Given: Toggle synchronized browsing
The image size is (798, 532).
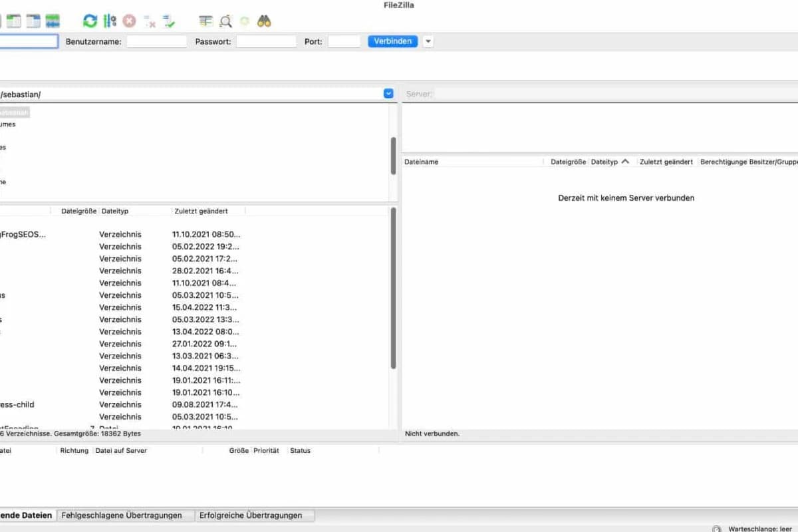Looking at the screenshot, I should tap(243, 21).
